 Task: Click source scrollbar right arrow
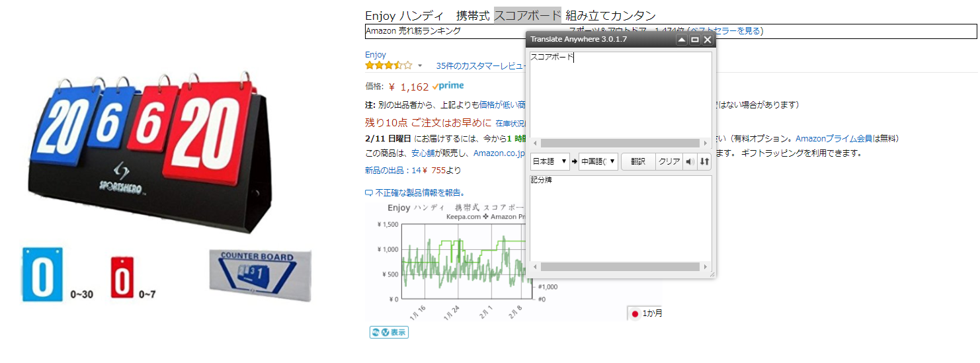pos(706,143)
